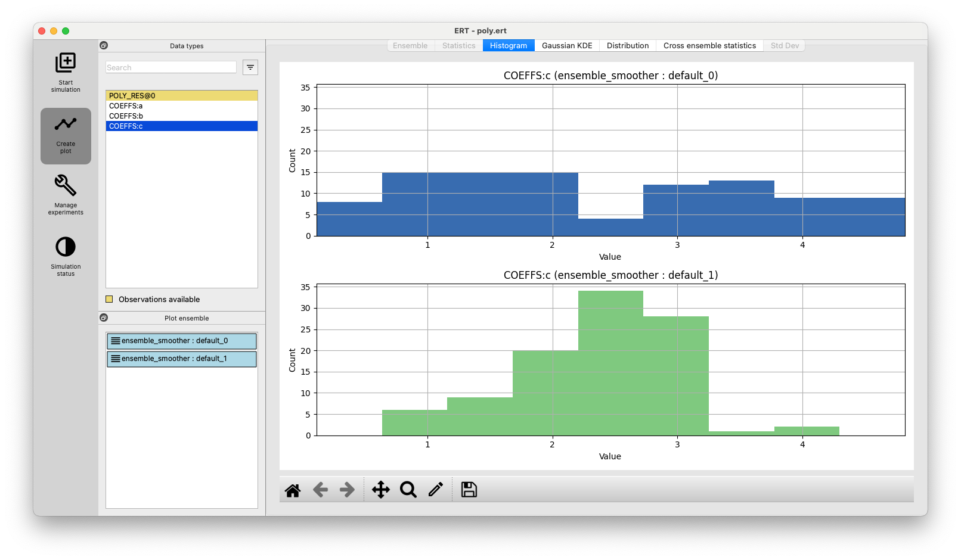
Task: Open the edit axis pencil tool
Action: 436,490
